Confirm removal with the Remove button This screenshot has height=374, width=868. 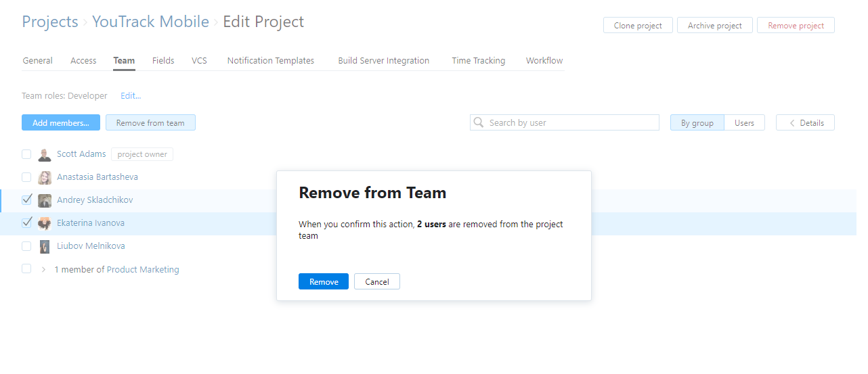[x=324, y=282]
